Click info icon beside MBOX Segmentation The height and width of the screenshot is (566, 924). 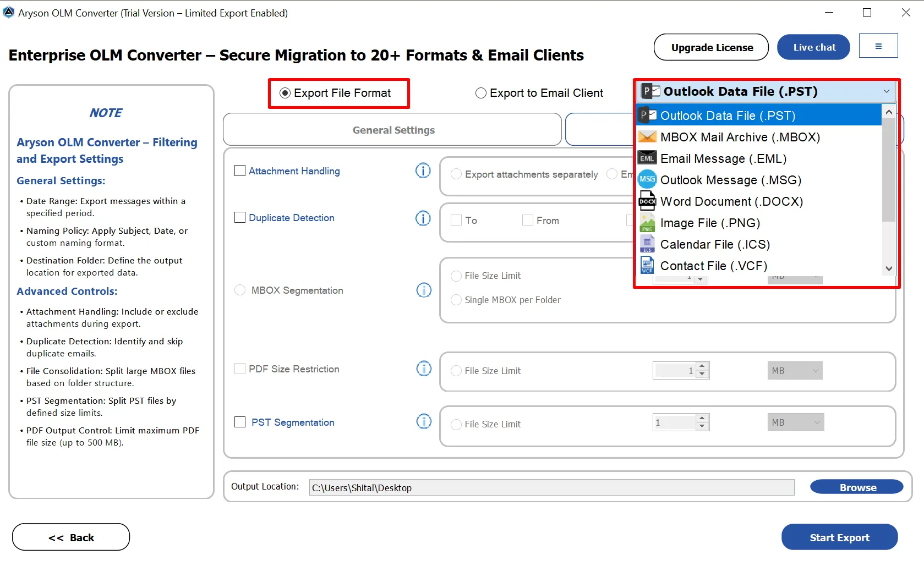pos(423,290)
